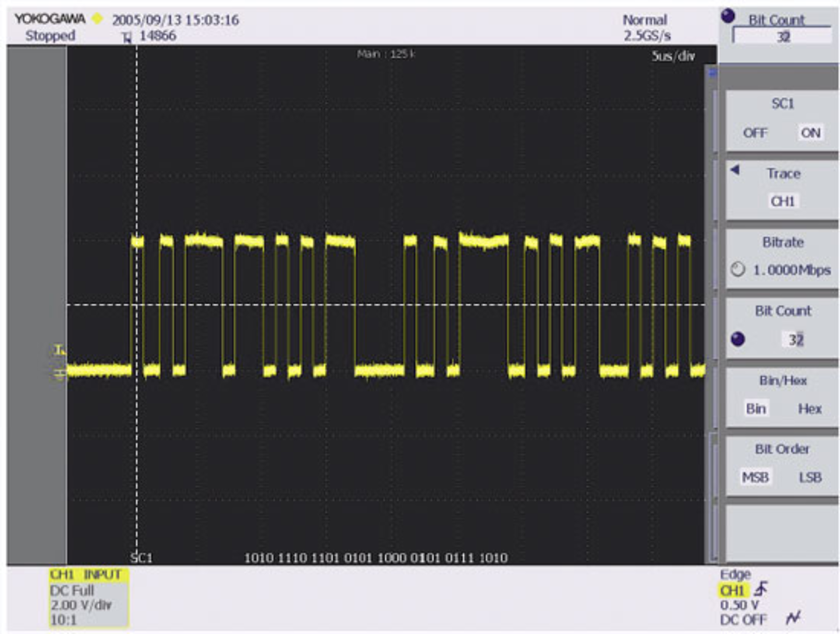Image resolution: width=840 pixels, height=634 pixels.
Task: Set bit order to MSB
Action: [x=755, y=477]
